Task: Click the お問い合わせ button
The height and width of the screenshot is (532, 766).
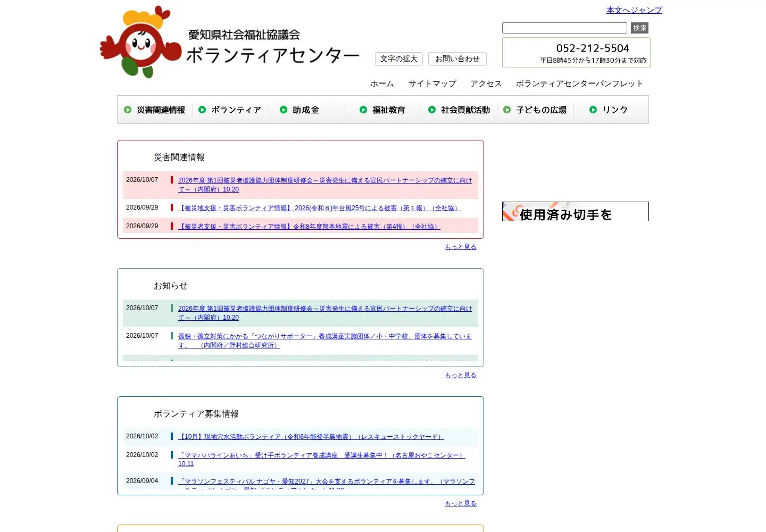Action: 457,59
